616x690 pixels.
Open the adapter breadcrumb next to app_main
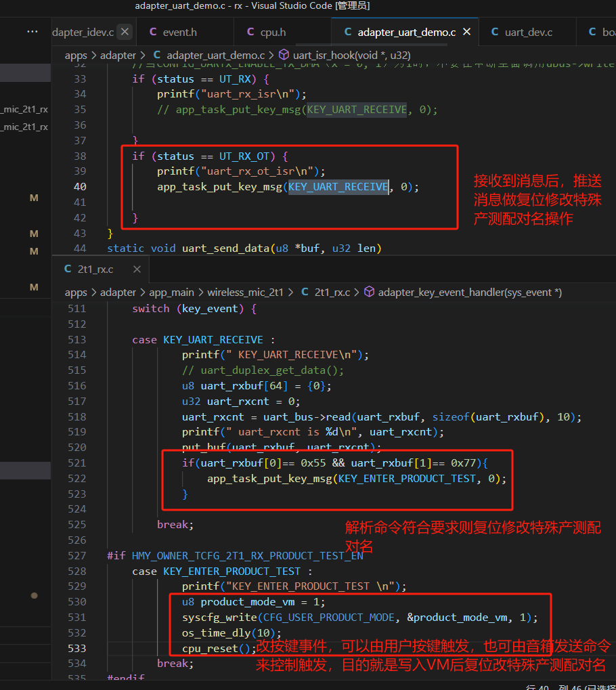(x=118, y=293)
